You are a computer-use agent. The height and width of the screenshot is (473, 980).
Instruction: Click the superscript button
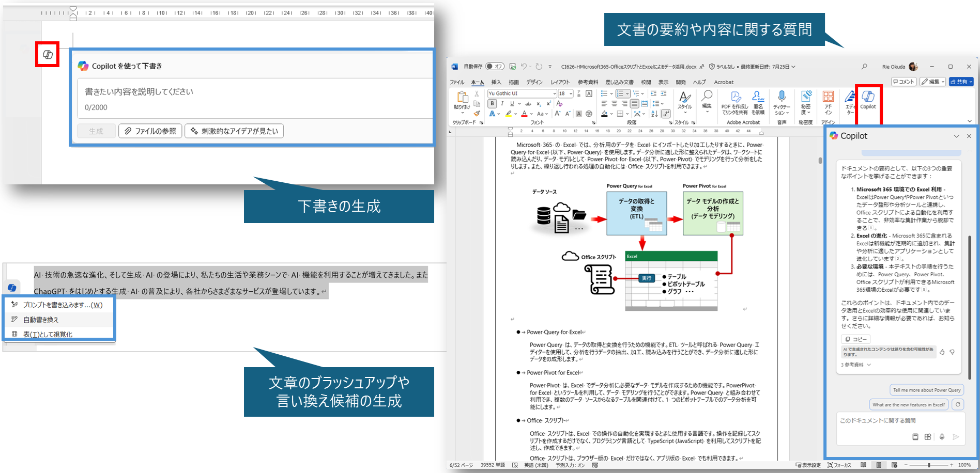[x=549, y=103]
